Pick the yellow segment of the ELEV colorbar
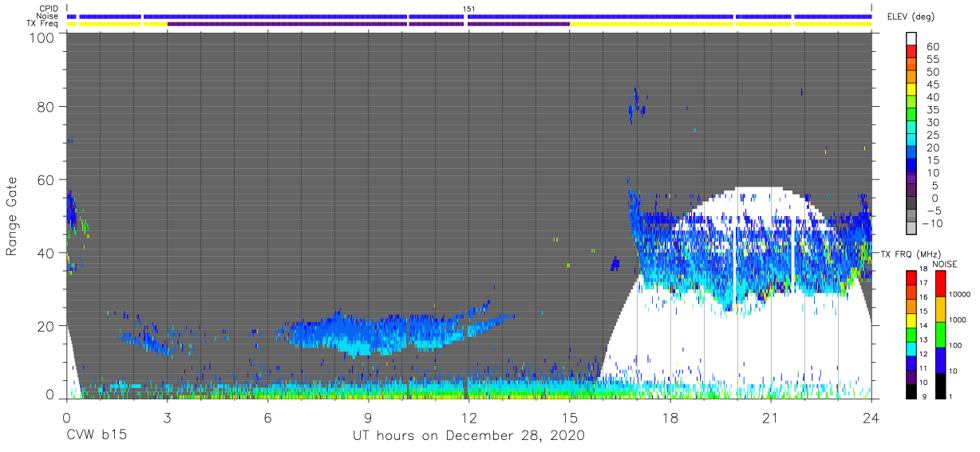980x452 pixels. (912, 89)
